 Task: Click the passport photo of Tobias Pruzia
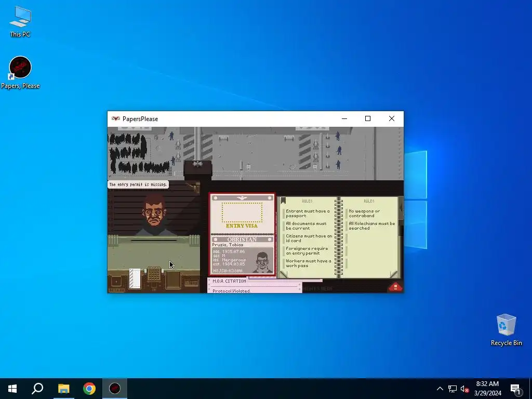pos(262,262)
